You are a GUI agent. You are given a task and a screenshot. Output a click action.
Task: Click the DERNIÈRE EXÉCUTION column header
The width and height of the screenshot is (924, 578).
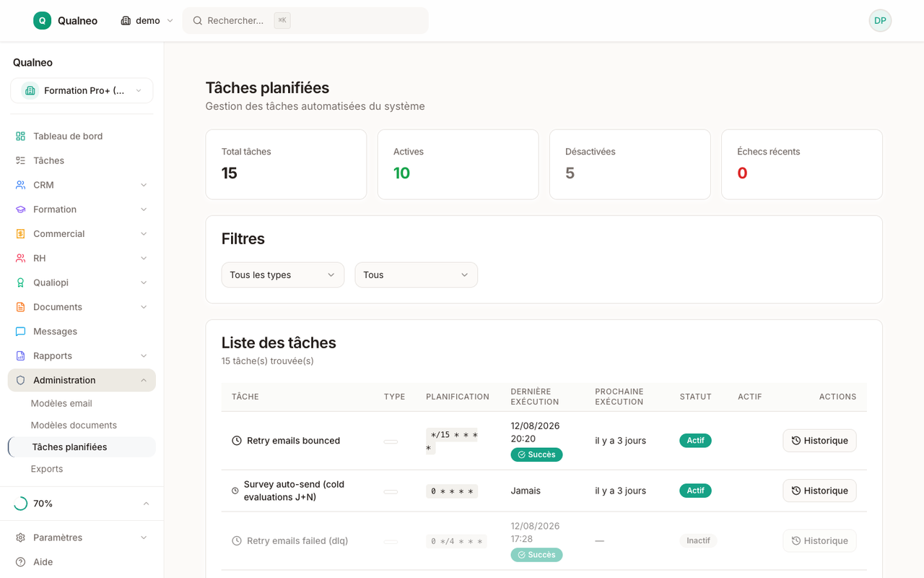tap(535, 397)
